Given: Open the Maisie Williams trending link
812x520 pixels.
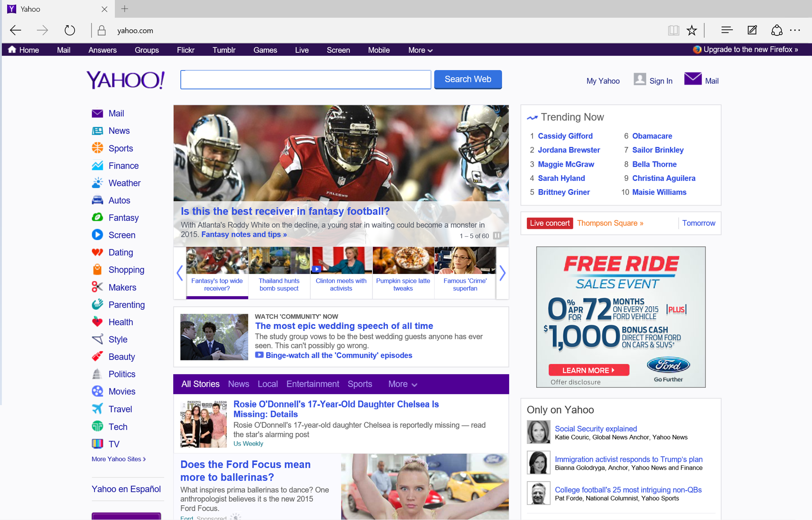Looking at the screenshot, I should click(x=659, y=192).
